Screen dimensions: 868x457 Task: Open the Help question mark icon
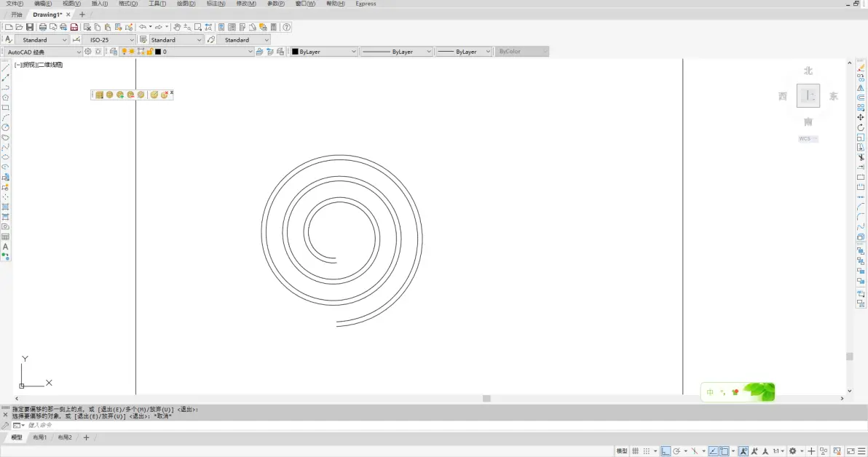click(287, 27)
